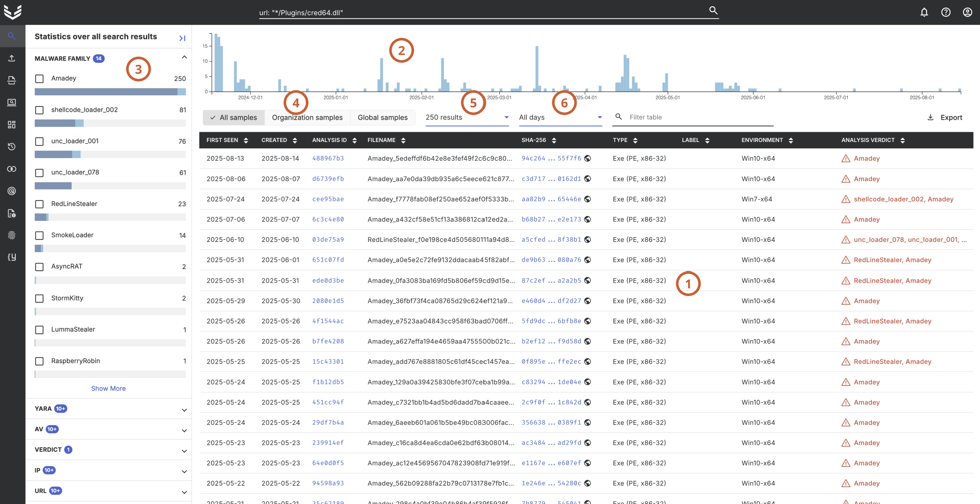Click globe icon next to SHA 94c264...55f7f6

click(x=587, y=158)
